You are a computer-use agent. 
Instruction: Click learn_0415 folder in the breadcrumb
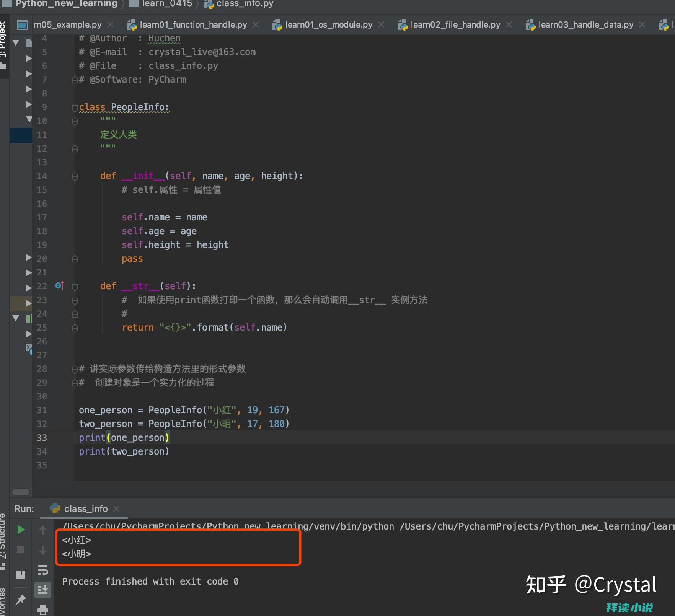[167, 4]
